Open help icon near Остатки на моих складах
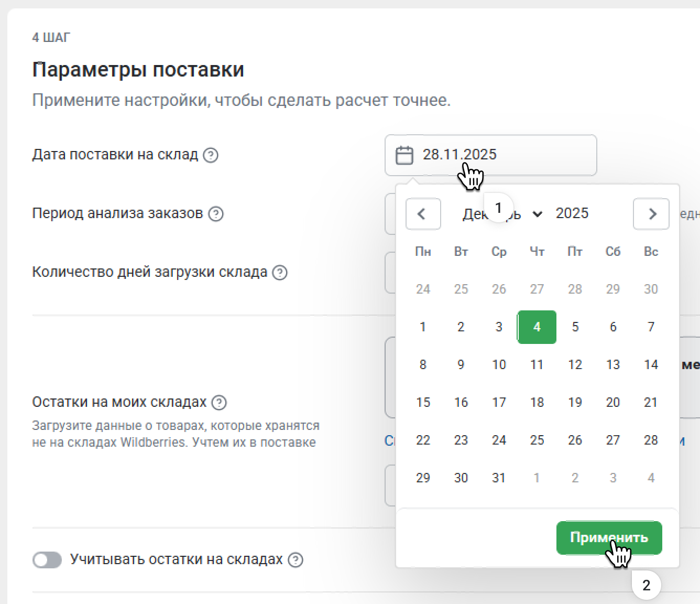Viewport: 700px width, 604px height. 219,403
